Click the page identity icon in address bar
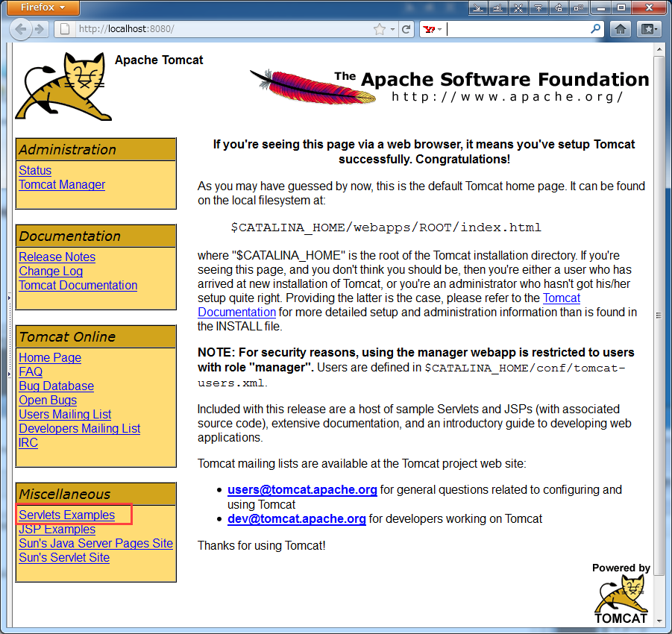Viewport: 672px width, 634px height. (65, 29)
